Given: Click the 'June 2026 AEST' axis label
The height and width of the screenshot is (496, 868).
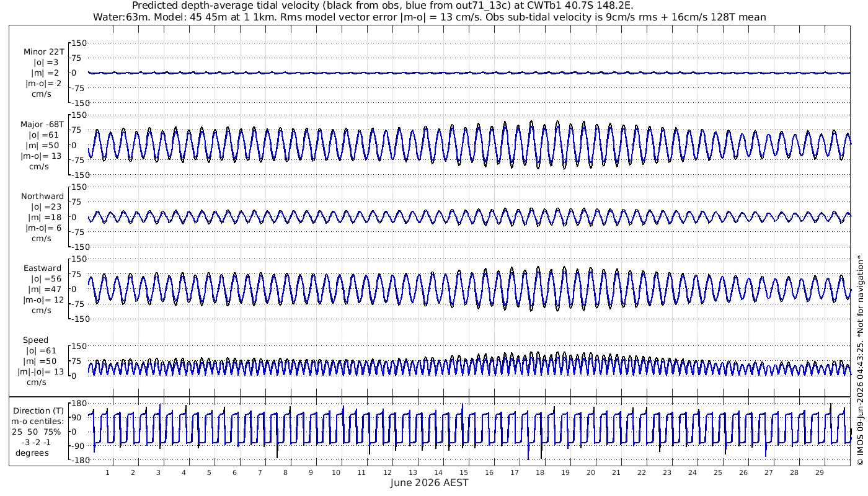Looking at the screenshot, I should [x=429, y=483].
